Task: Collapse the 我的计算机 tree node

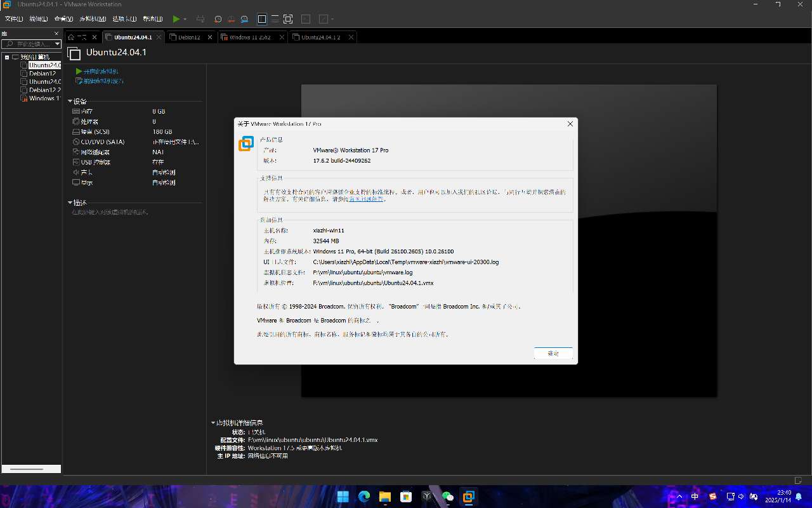Action: (7, 57)
